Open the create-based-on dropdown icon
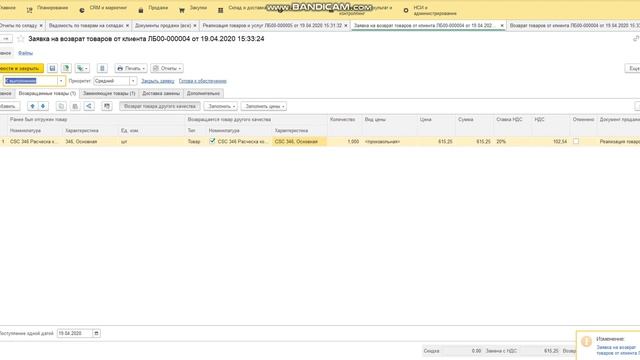This screenshot has height=360, width=640. point(82,68)
